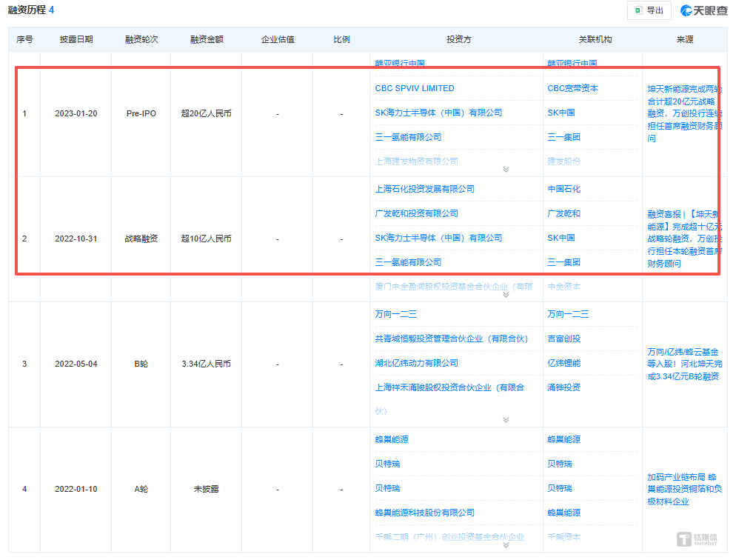The height and width of the screenshot is (560, 736).
Task: Click the 关联机构 column header
Action: coord(595,39)
